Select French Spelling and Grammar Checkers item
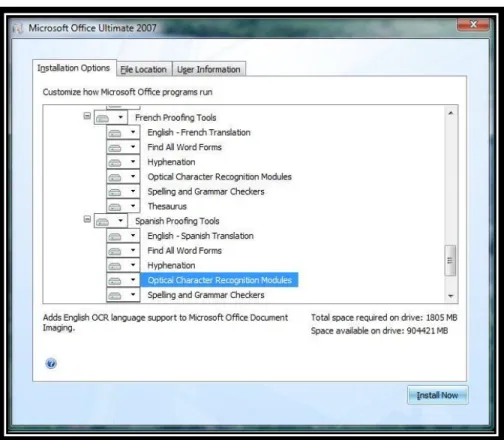The image size is (504, 440). coord(206,192)
